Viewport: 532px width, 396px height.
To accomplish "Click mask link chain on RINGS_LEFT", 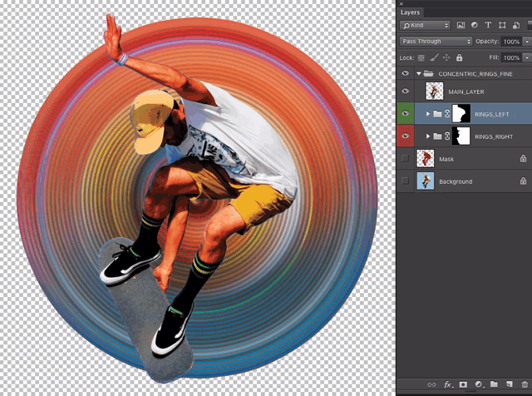I will tap(447, 114).
